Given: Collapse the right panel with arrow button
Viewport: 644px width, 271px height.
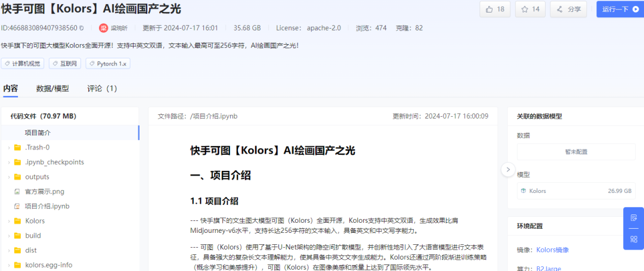Looking at the screenshot, I should [x=508, y=169].
